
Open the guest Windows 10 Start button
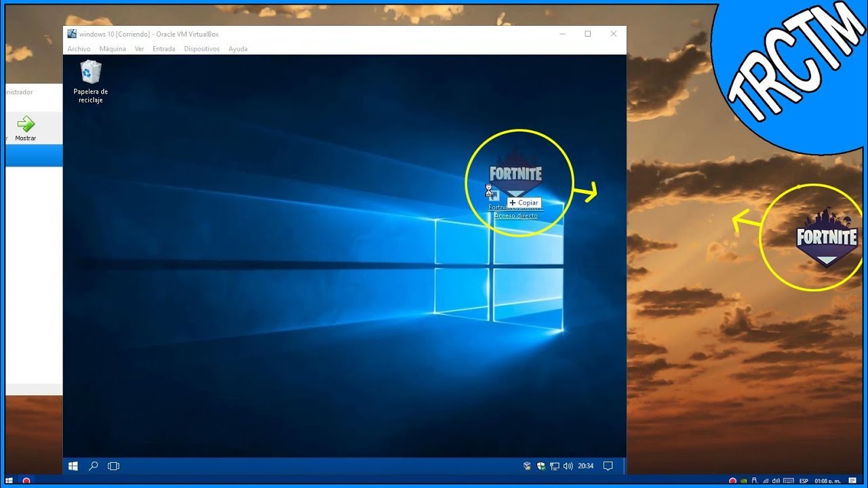[73, 466]
